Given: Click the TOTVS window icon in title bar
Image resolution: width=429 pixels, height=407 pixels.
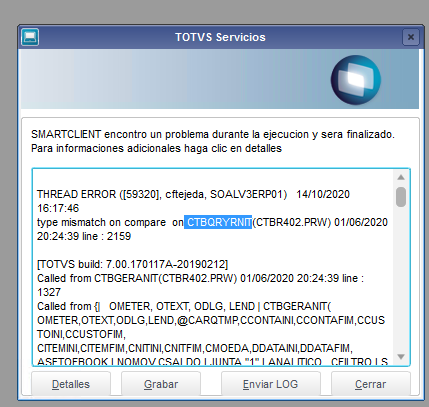Looking at the screenshot, I should [30, 37].
